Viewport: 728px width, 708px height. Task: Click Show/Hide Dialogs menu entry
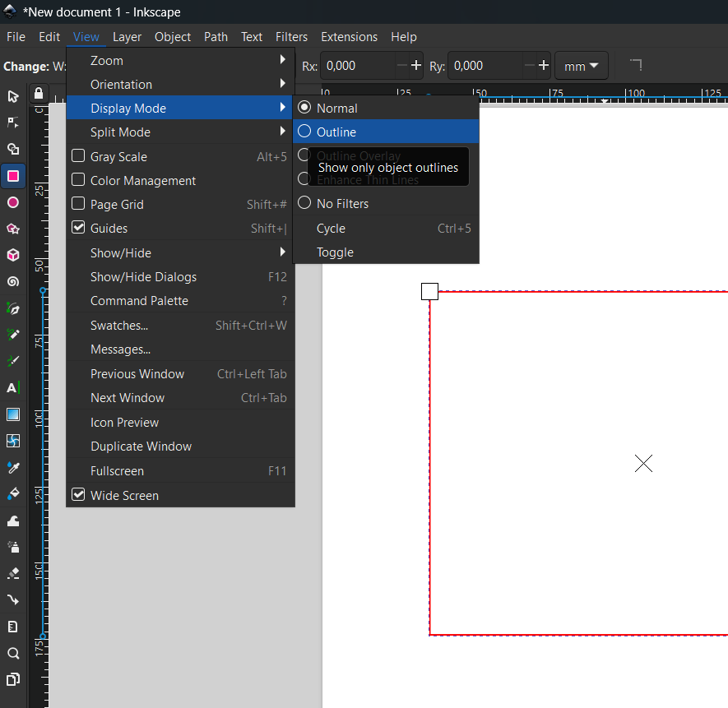coord(181,276)
